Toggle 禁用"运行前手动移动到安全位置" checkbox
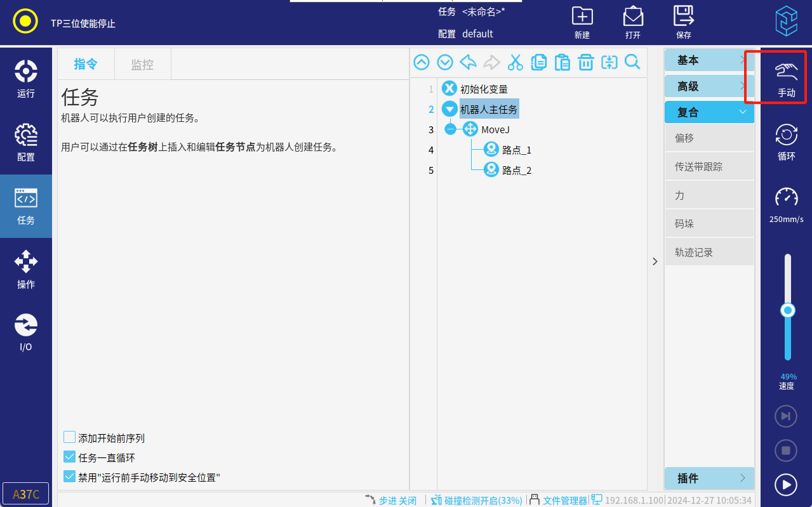 pos(70,477)
